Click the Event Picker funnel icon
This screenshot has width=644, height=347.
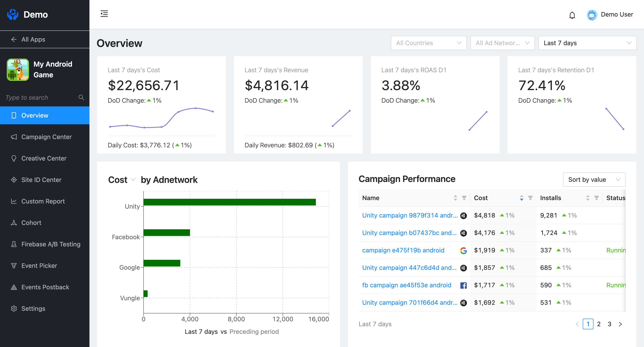tap(14, 265)
